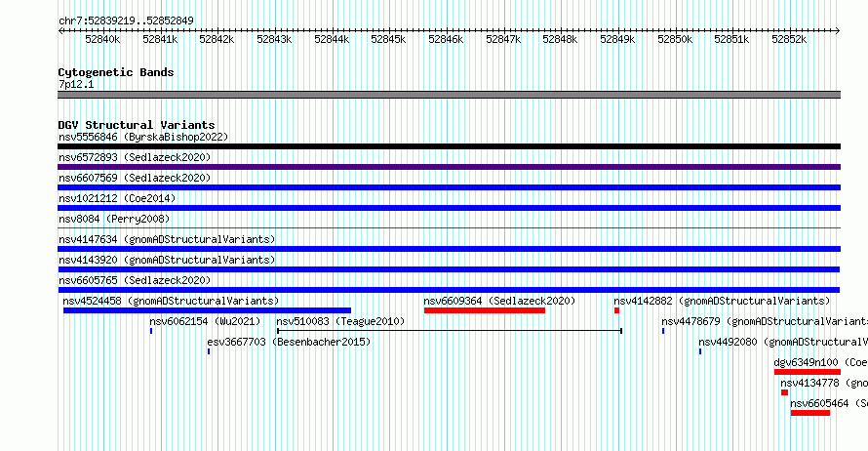Open the nsv6609364 (Sedlazeck2020) label

(499, 301)
